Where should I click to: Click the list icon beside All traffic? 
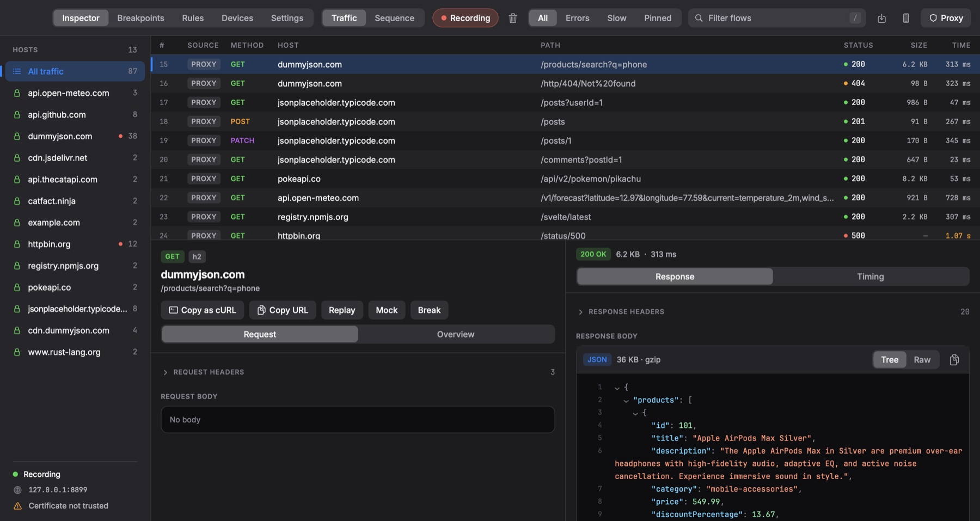(x=17, y=71)
